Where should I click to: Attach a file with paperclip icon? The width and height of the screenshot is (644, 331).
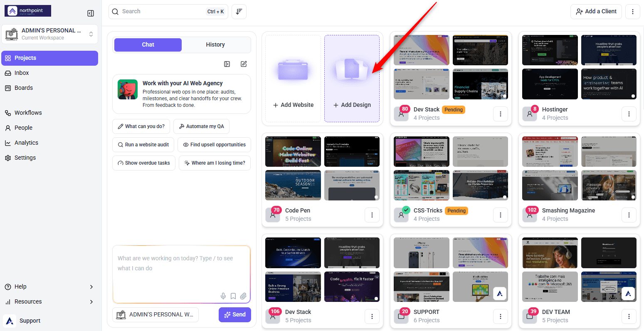click(243, 296)
